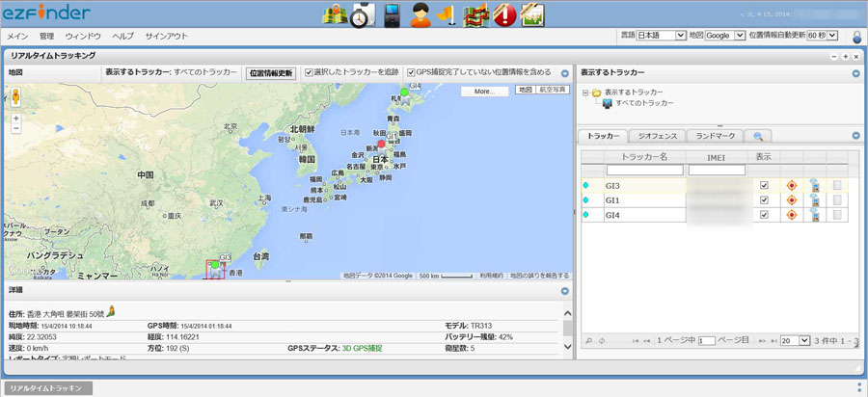The width and height of the screenshot is (868, 397).
Task: Open the 管理 menu
Action: click(x=47, y=37)
